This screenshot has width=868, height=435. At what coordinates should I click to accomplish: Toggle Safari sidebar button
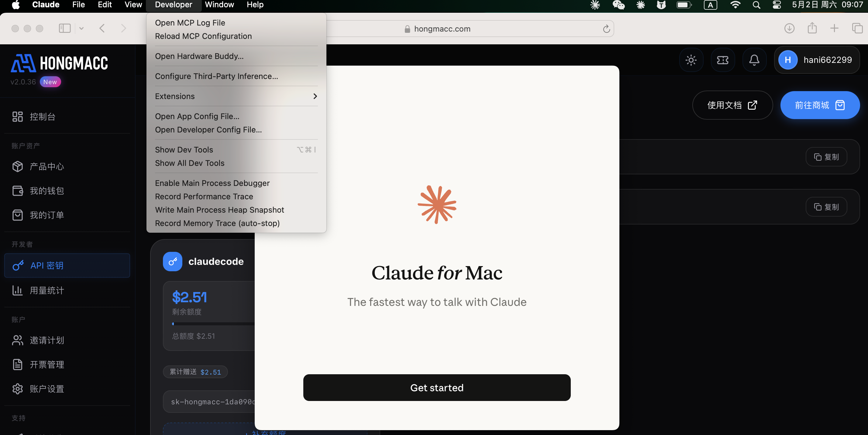coord(65,28)
